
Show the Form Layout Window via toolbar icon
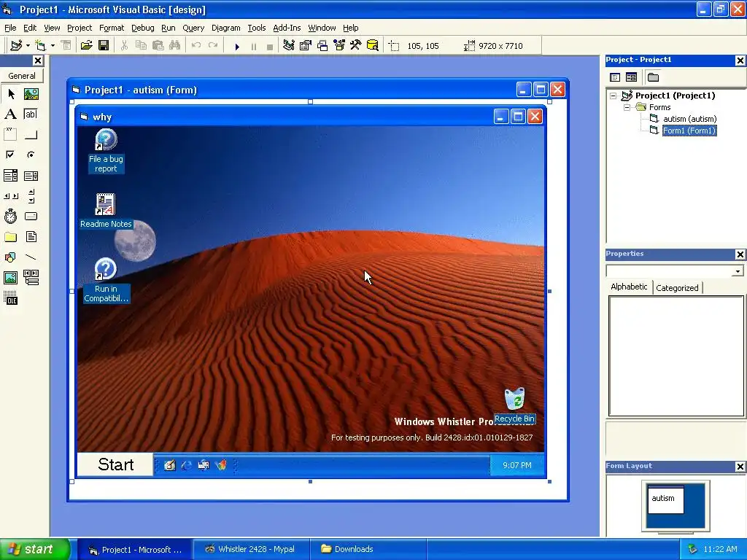pos(322,46)
